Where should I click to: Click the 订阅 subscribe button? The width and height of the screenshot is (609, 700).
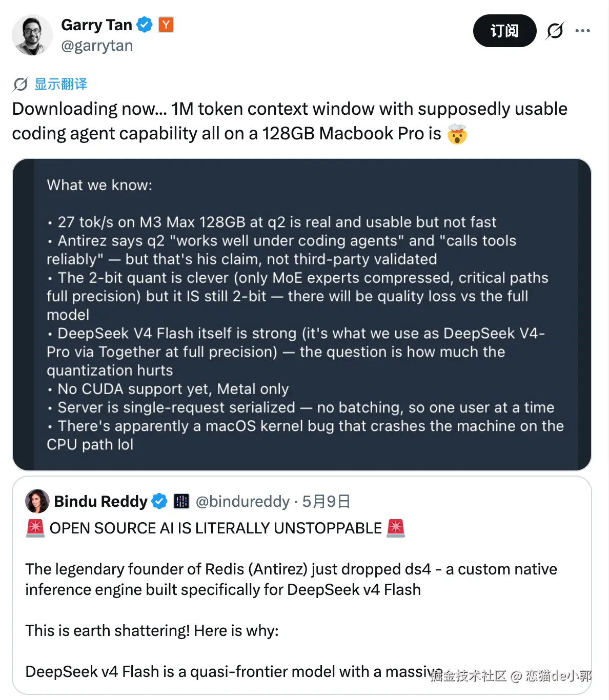tap(504, 31)
